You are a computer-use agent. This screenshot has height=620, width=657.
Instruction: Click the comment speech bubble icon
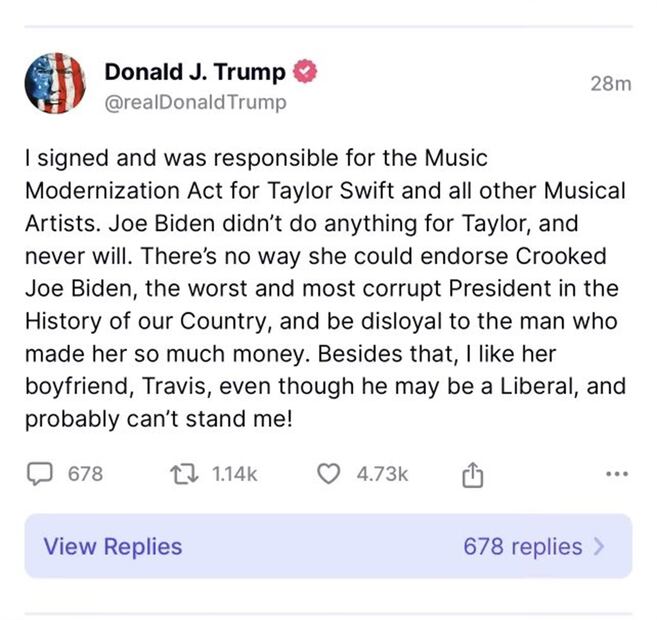[x=39, y=474]
